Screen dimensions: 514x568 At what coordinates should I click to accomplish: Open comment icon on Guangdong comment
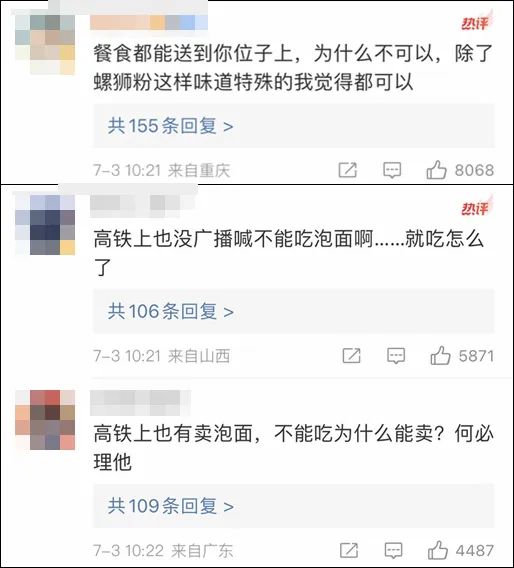(x=394, y=551)
